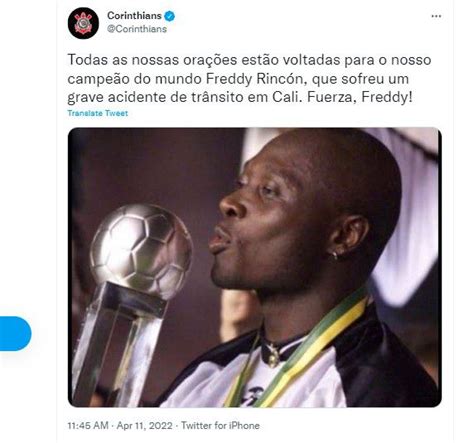Screen dimensions: 474x443
Task: Click the Twitter for iPhone source link
Action: click(220, 426)
